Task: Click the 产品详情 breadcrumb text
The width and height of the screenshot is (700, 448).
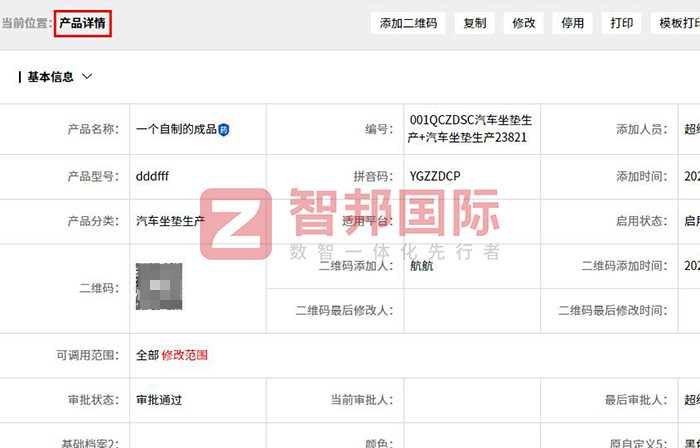Action: (83, 23)
